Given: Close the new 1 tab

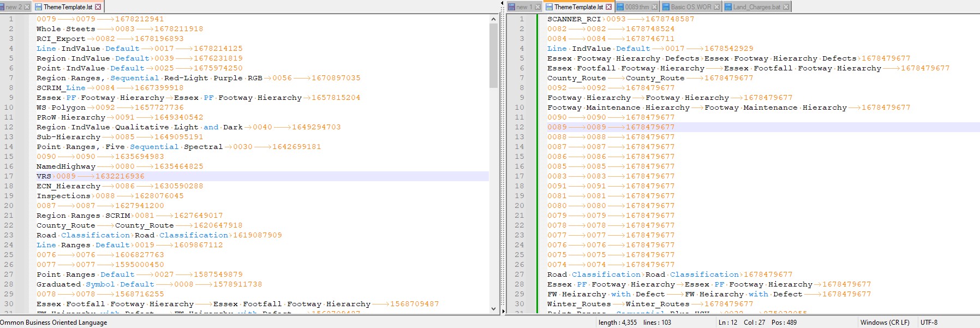Looking at the screenshot, I should pos(537,7).
